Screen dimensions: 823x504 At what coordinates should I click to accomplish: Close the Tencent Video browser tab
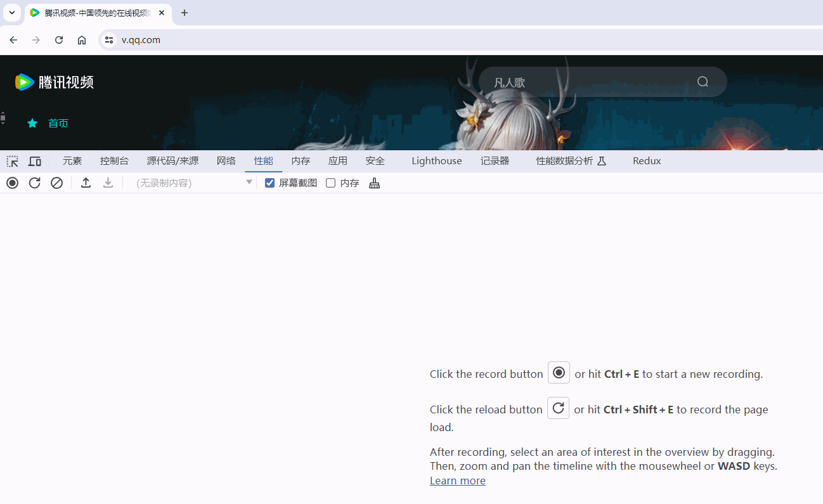click(x=162, y=13)
